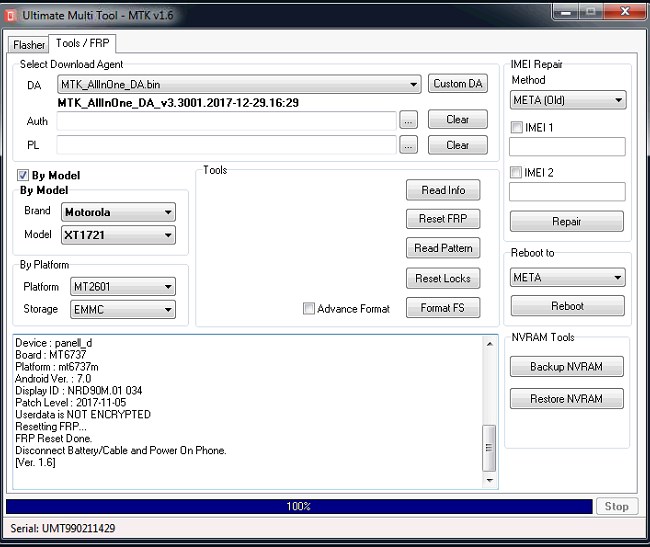Click the 100% progress bar
This screenshot has width=650, height=547.
299,506
